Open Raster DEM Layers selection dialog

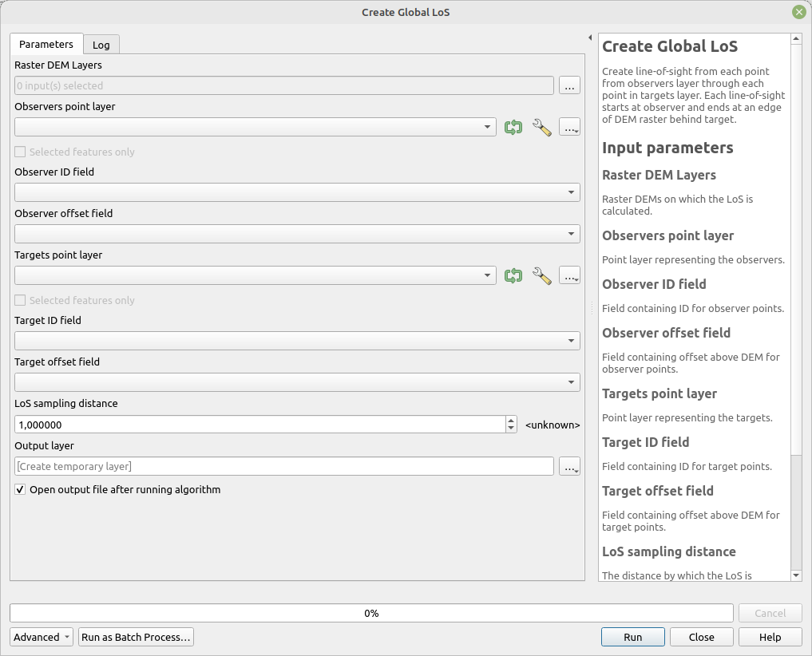click(569, 85)
